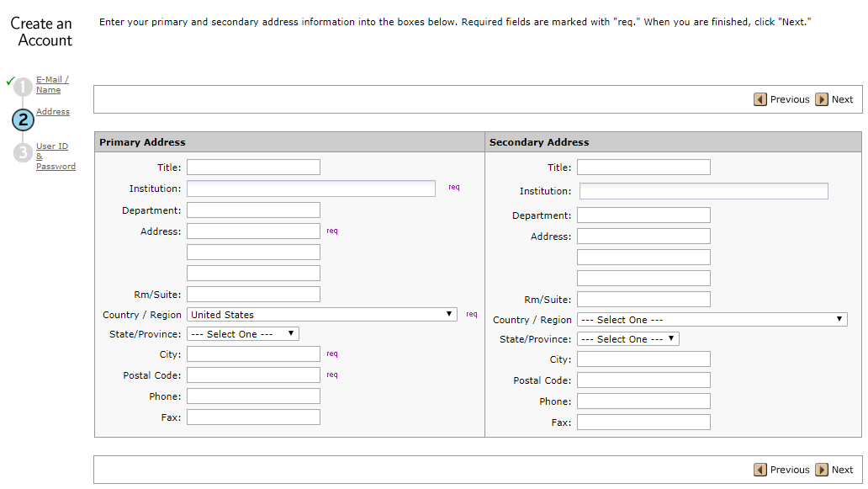Click the step 1 circle icon

pos(23,86)
